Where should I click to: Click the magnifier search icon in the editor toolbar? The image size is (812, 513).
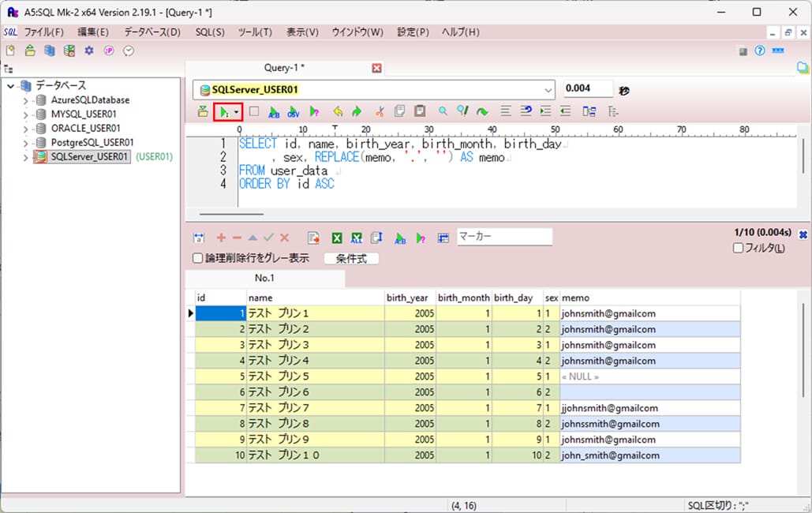tap(443, 112)
